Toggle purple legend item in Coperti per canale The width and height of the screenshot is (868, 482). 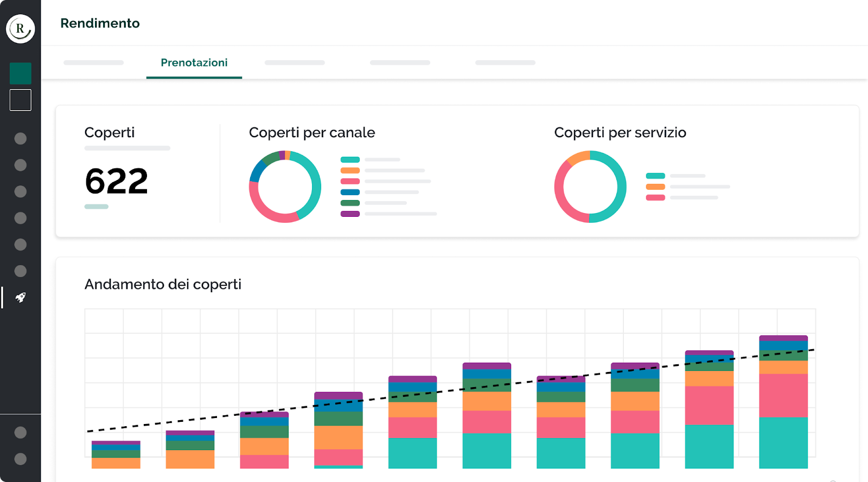tap(350, 214)
